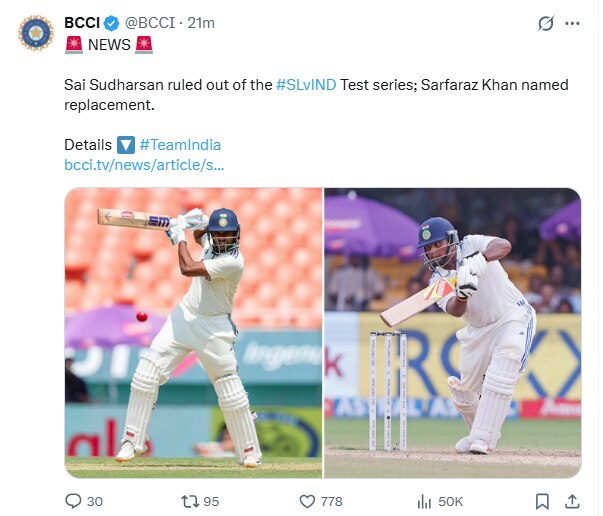Click the repost arrows icon
The height and width of the screenshot is (516, 603).
(190, 501)
